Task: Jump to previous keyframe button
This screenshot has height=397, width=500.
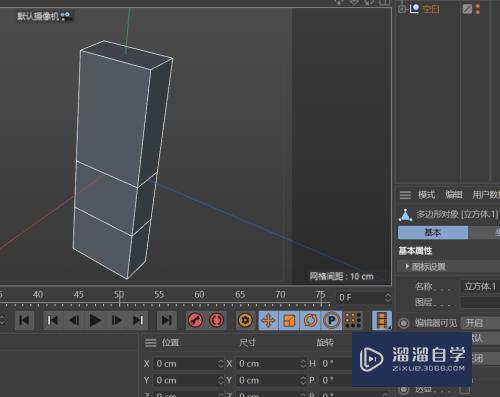Action: click(53, 321)
